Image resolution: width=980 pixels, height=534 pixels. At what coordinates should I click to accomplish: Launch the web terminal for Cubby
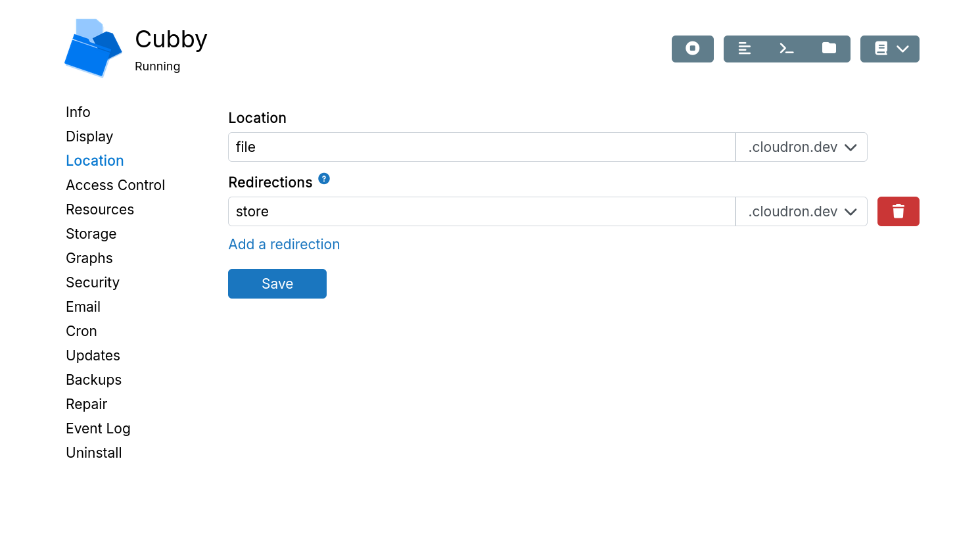coord(786,49)
